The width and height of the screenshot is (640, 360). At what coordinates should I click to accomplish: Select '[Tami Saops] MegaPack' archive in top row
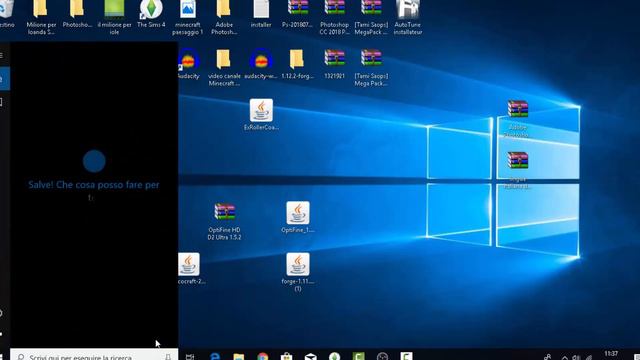371,9
